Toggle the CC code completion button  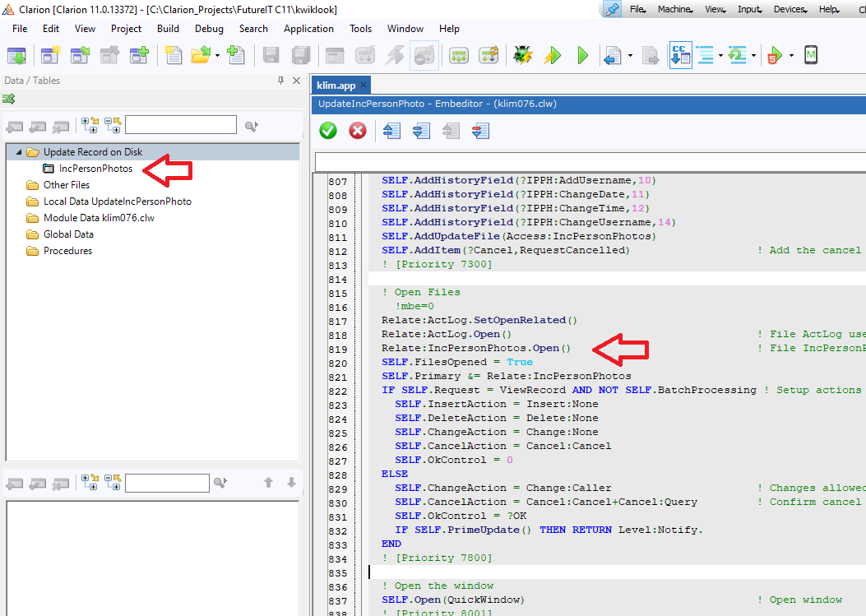680,55
